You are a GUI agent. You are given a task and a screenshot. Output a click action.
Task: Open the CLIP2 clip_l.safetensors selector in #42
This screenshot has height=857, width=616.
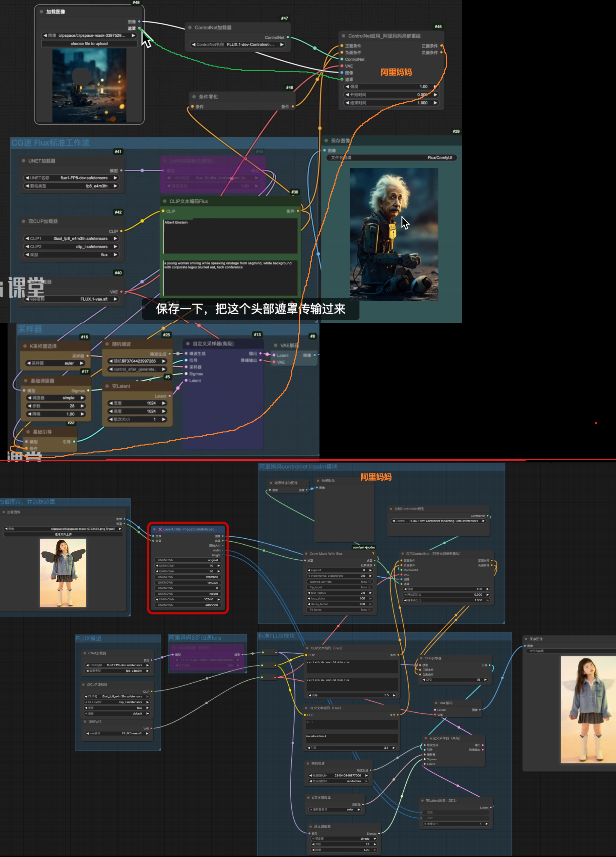coord(71,246)
